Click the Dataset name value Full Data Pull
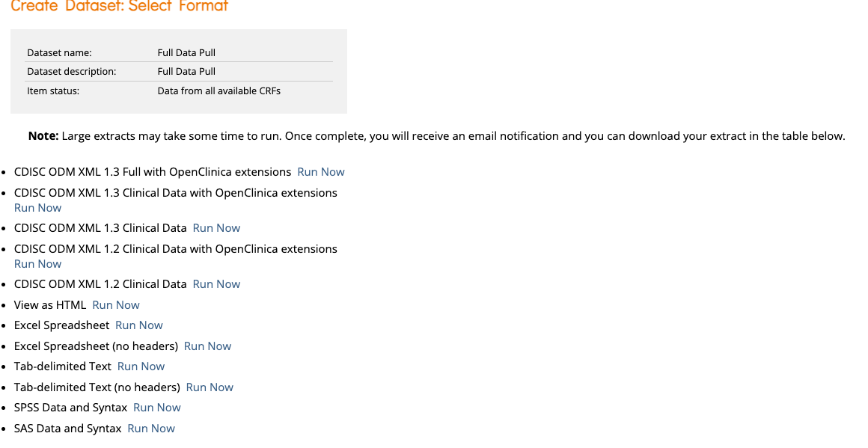This screenshot has width=868, height=448. click(186, 53)
